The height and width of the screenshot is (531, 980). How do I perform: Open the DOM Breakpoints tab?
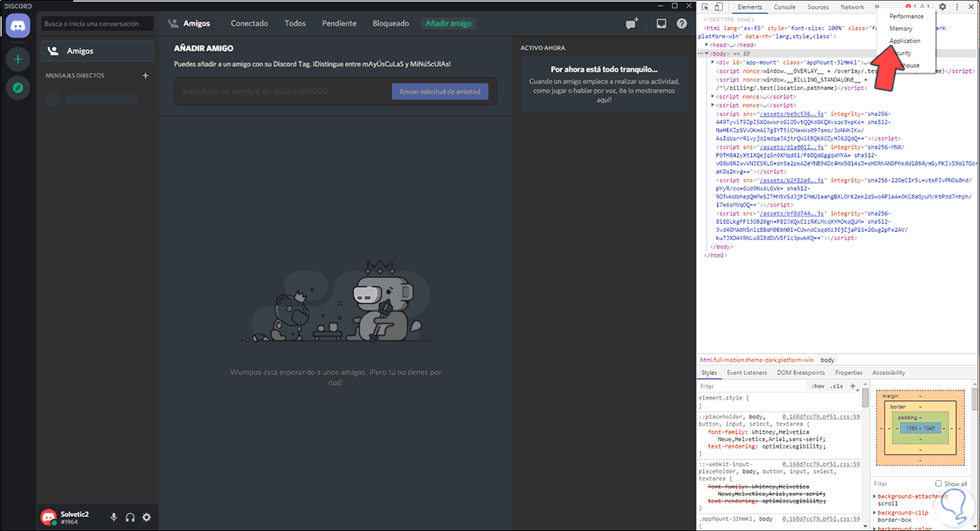800,373
